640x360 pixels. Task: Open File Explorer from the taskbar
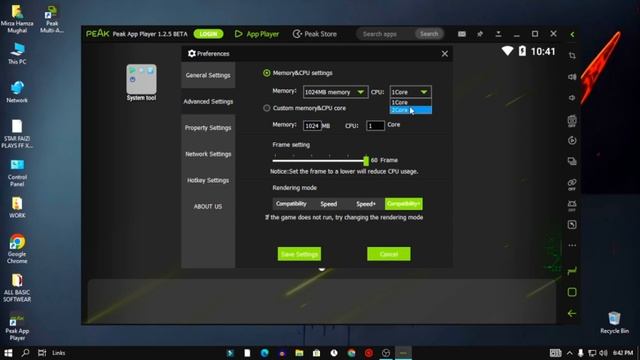(299, 353)
